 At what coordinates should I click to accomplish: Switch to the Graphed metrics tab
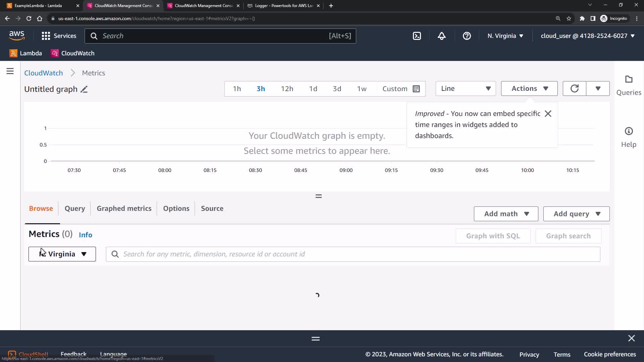click(x=124, y=208)
